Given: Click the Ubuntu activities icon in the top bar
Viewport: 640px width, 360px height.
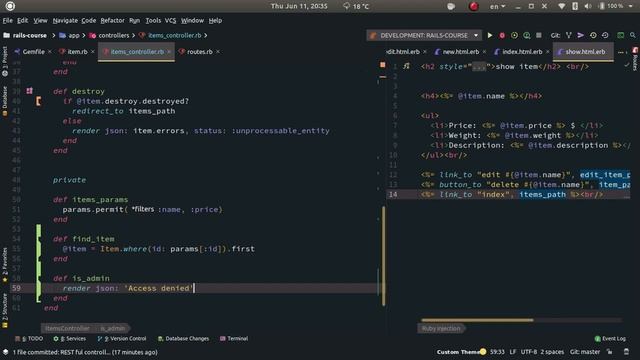Looking at the screenshot, I should pos(10,6).
